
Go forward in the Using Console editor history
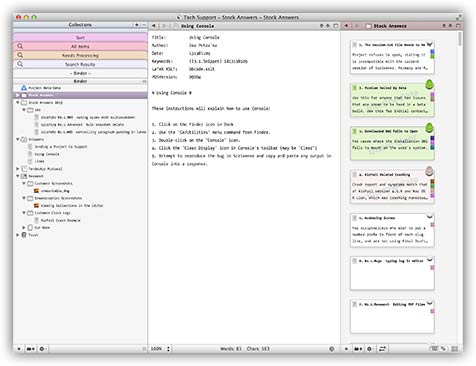click(164, 26)
